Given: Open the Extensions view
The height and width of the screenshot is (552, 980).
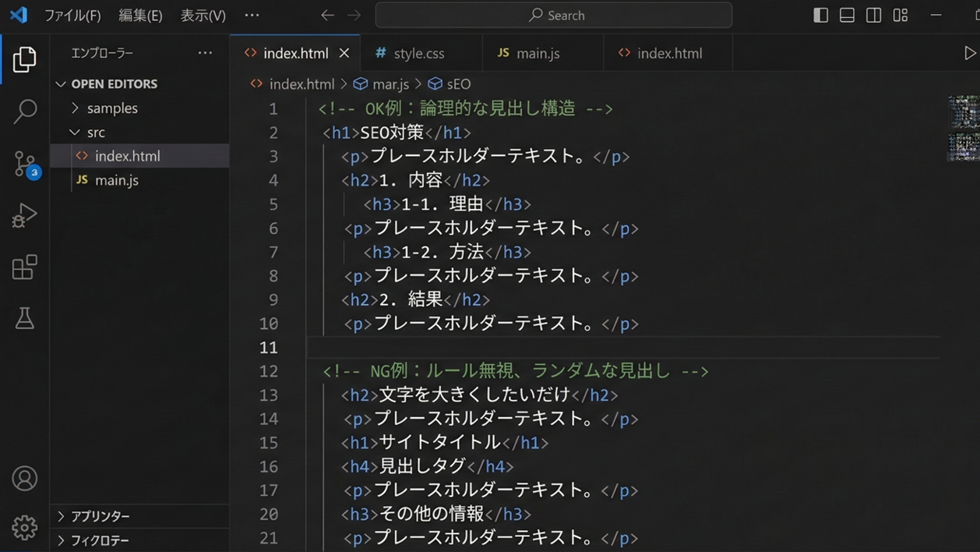Looking at the screenshot, I should (24, 267).
